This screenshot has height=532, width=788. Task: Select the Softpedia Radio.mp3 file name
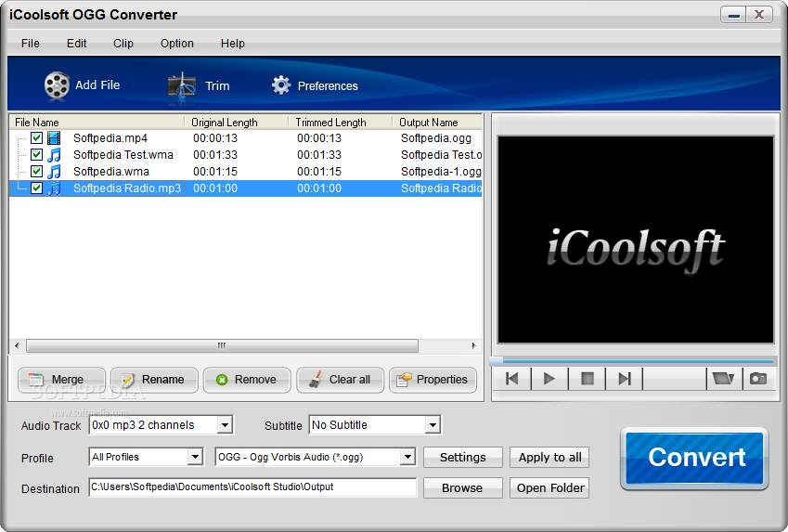[x=126, y=188]
